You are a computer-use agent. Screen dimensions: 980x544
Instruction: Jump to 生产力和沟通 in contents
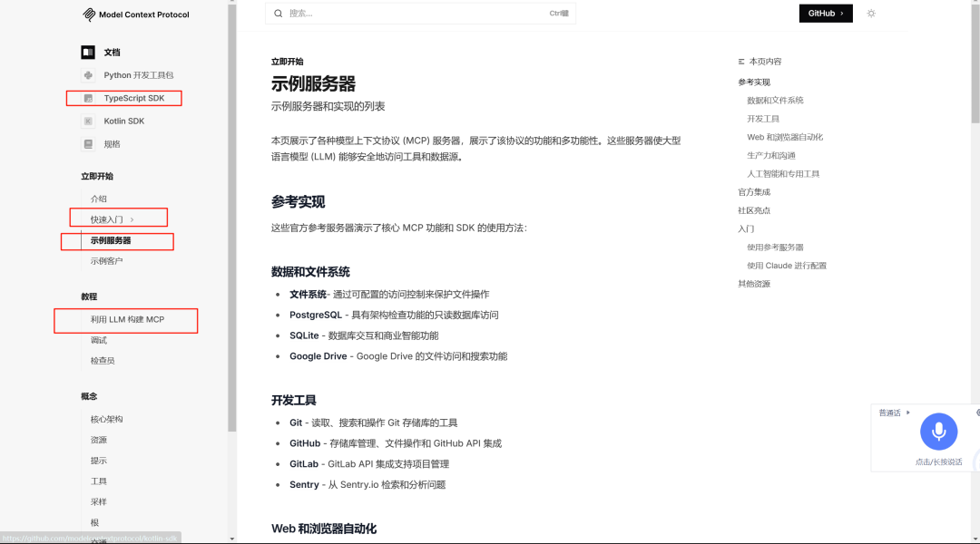(771, 156)
